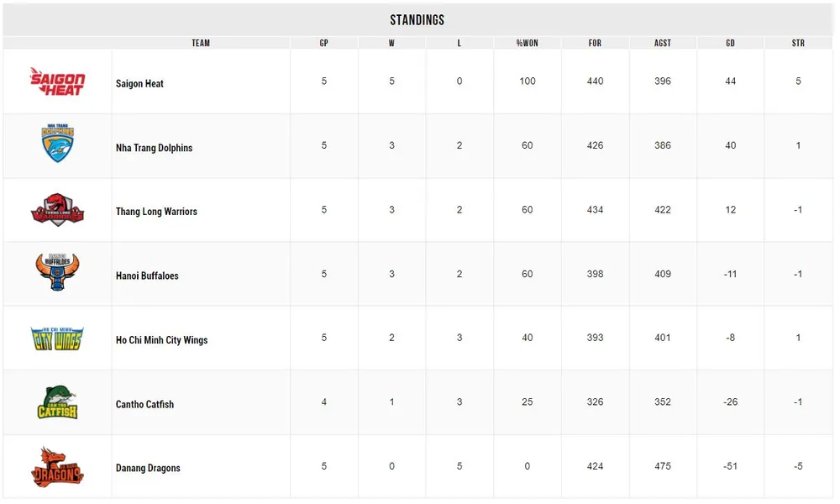This screenshot has height=504, width=840.
Task: Click the Danang Dragons team name
Action: (x=148, y=468)
